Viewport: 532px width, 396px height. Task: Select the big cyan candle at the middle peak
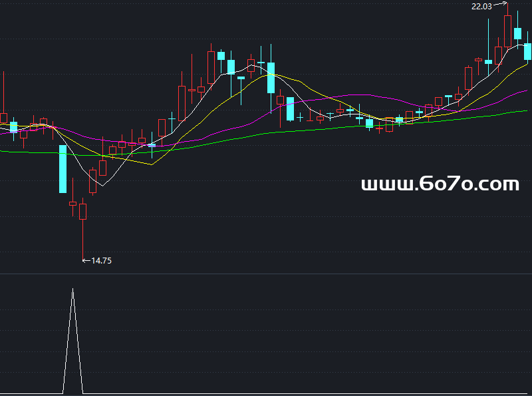[x=271, y=77]
